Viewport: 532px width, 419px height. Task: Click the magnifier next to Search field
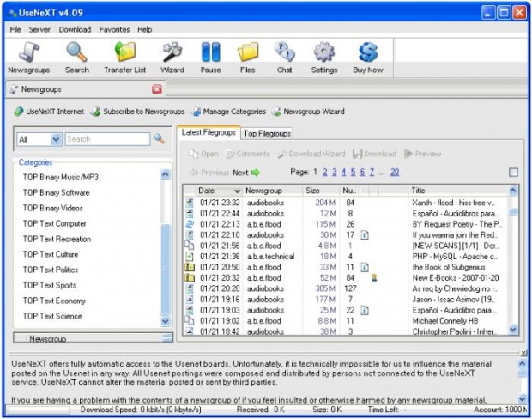pyautogui.click(x=159, y=138)
